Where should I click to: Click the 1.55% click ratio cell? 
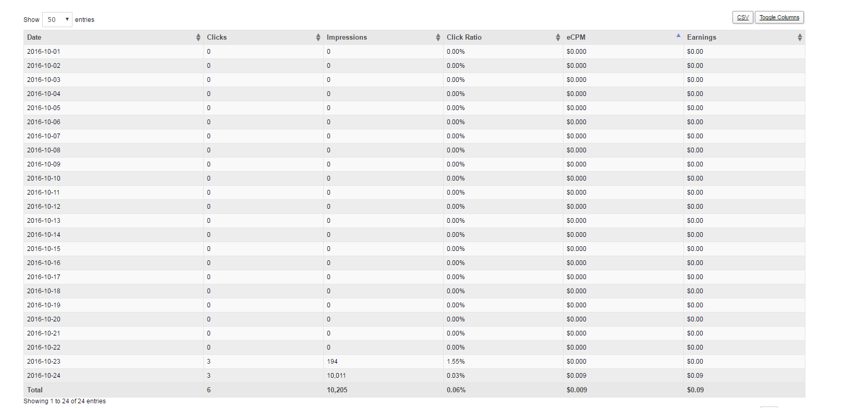click(456, 362)
